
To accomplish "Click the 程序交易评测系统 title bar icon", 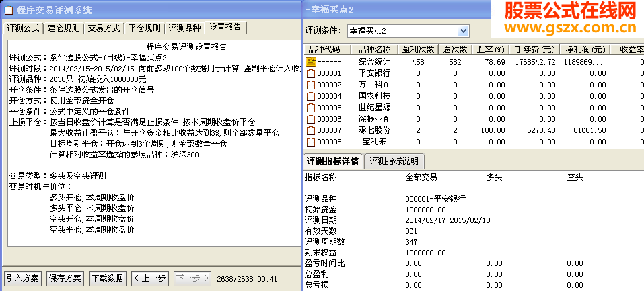I will click(x=8, y=10).
